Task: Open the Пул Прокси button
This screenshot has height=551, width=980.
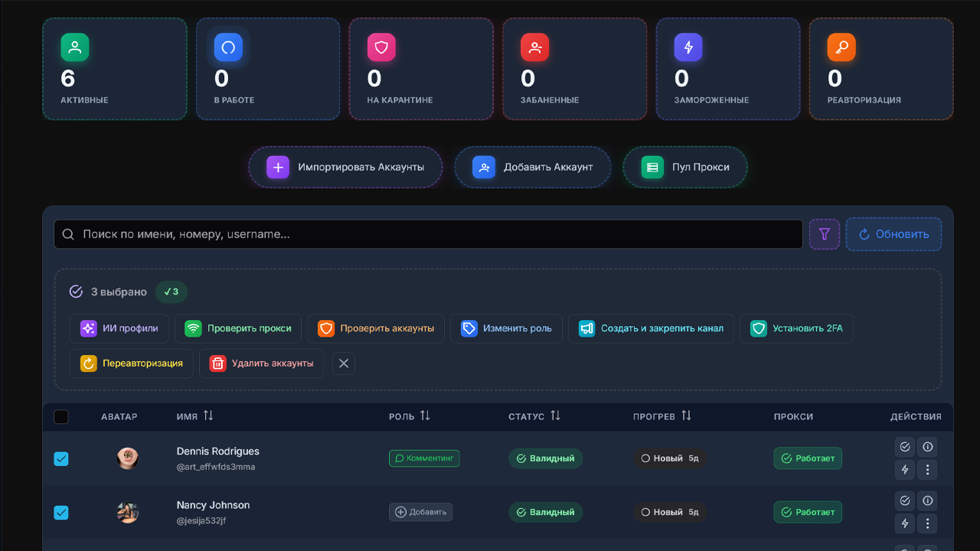Action: point(685,167)
